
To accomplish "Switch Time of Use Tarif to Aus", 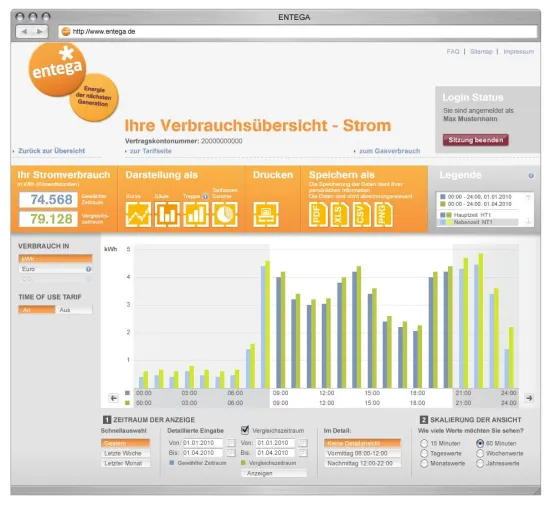I will (74, 310).
